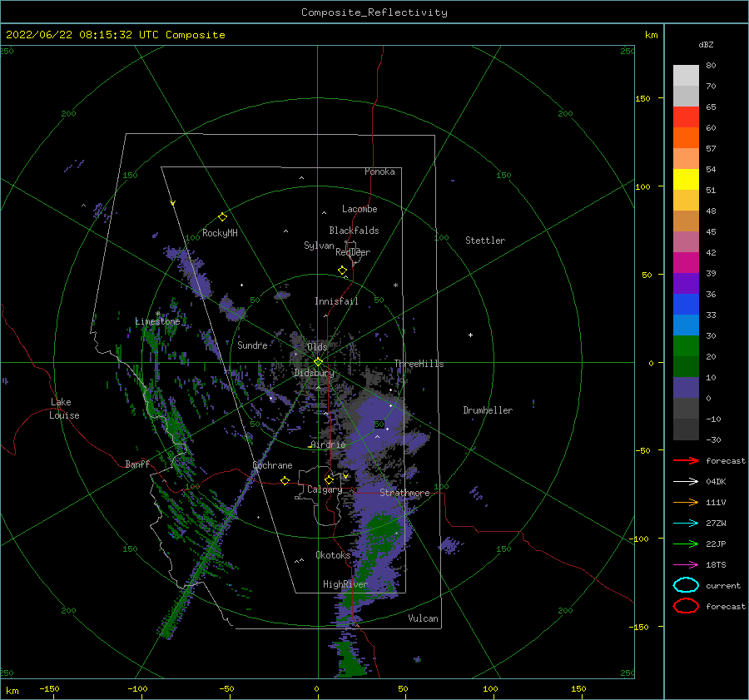749x700 pixels.
Task: Click the cyan 27ZW arrow icon
Action: point(686,524)
